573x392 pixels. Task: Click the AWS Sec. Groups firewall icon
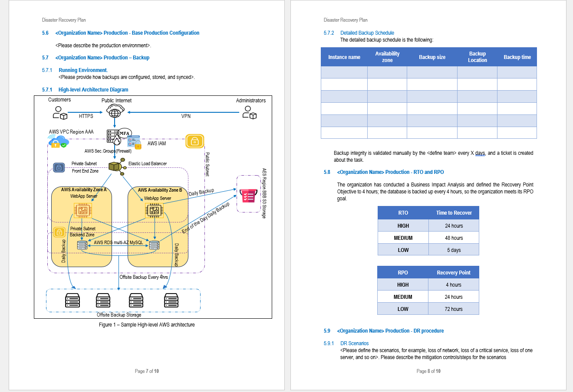[x=111, y=137]
